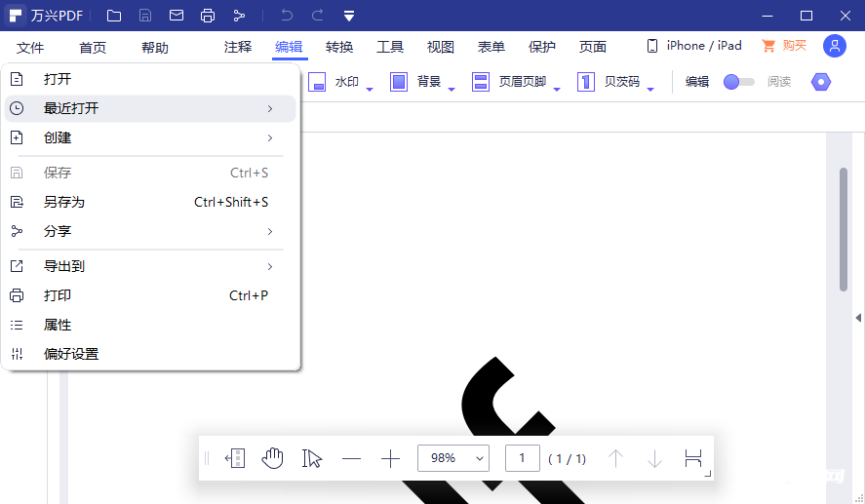Screen dimensions: 865x504
Task: Open the 98% zoom level dropdown
Action: 453,458
